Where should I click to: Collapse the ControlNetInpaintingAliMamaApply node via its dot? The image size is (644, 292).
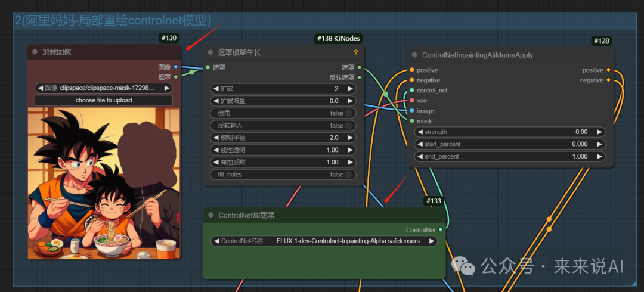tap(414, 55)
